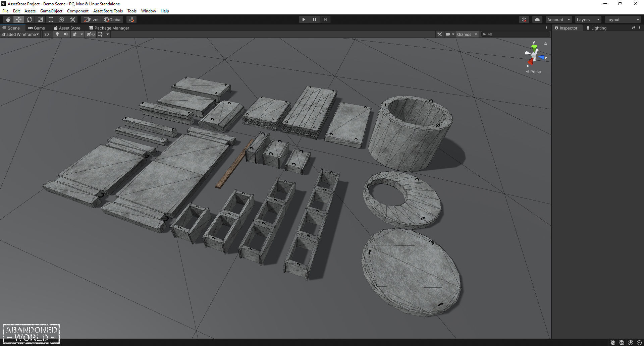Toggle scene grid visibility
The image size is (644, 346).
pos(100,34)
